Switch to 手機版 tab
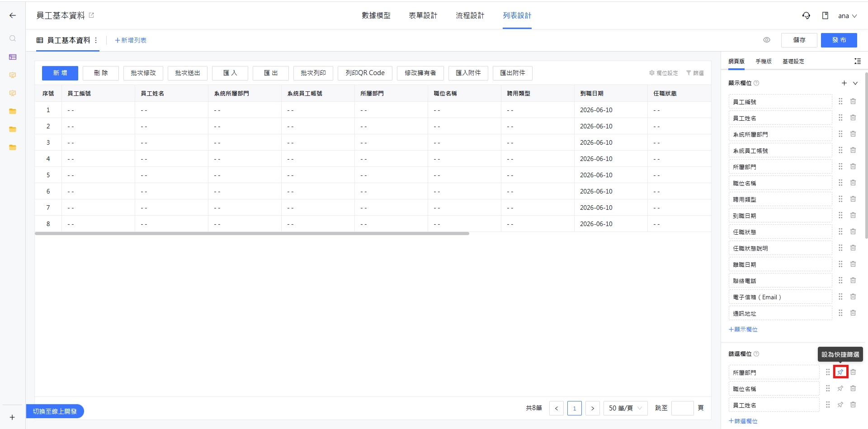 764,61
